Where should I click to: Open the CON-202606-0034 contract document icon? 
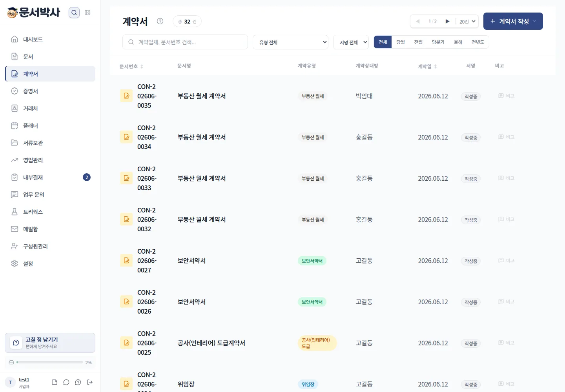click(x=126, y=137)
